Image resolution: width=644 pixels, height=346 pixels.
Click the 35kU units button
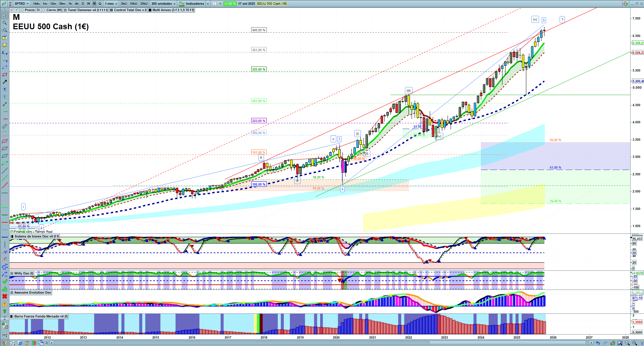[x=144, y=4]
